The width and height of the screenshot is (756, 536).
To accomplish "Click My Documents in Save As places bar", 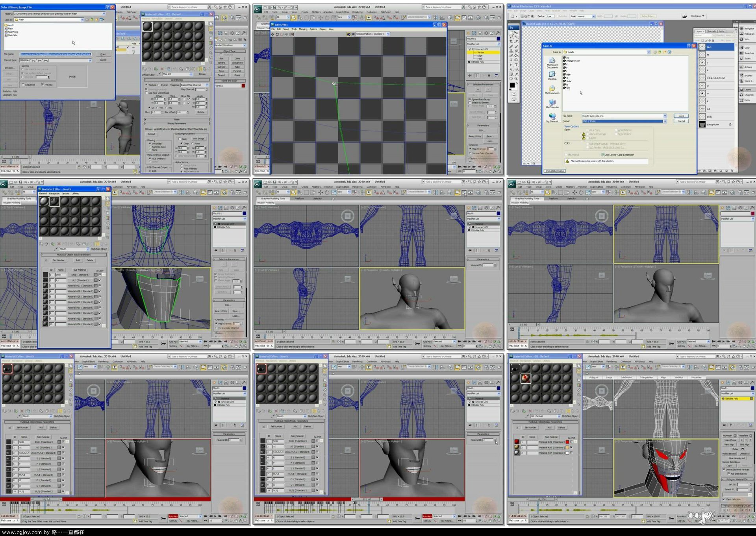I will coord(552,90).
